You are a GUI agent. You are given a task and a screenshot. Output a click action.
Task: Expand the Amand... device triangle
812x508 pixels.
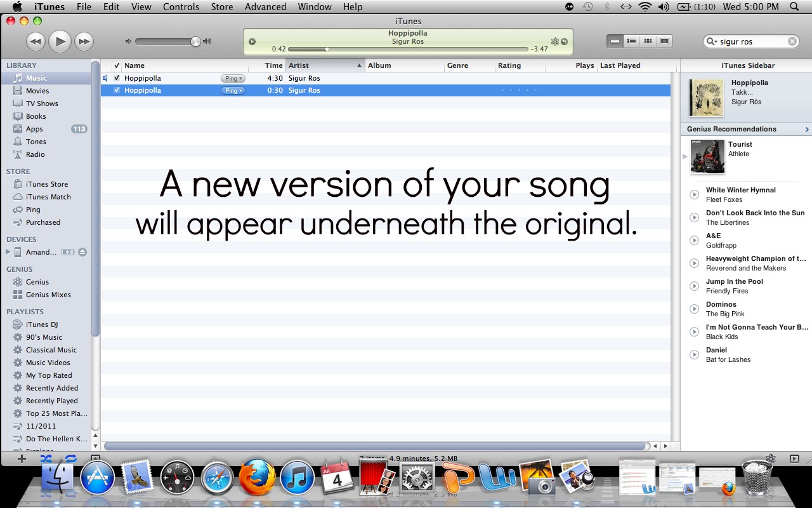(x=8, y=252)
